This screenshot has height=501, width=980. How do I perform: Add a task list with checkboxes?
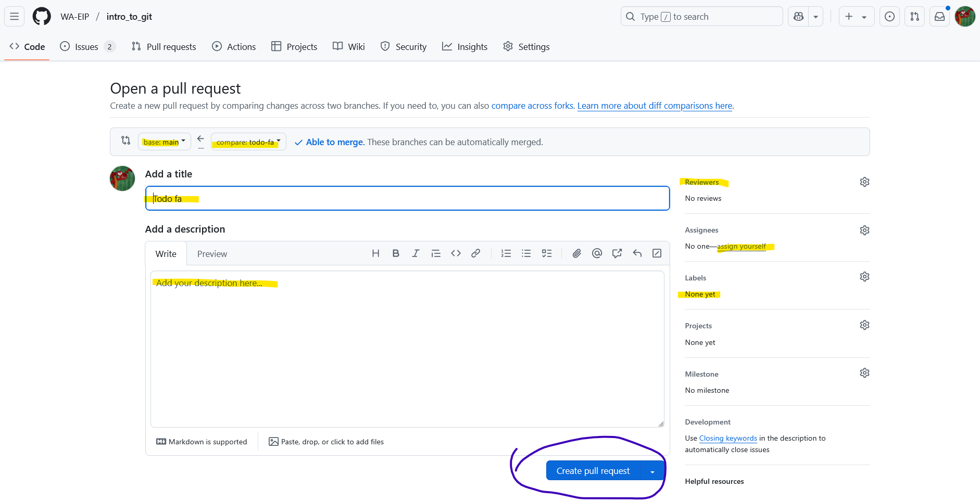546,253
